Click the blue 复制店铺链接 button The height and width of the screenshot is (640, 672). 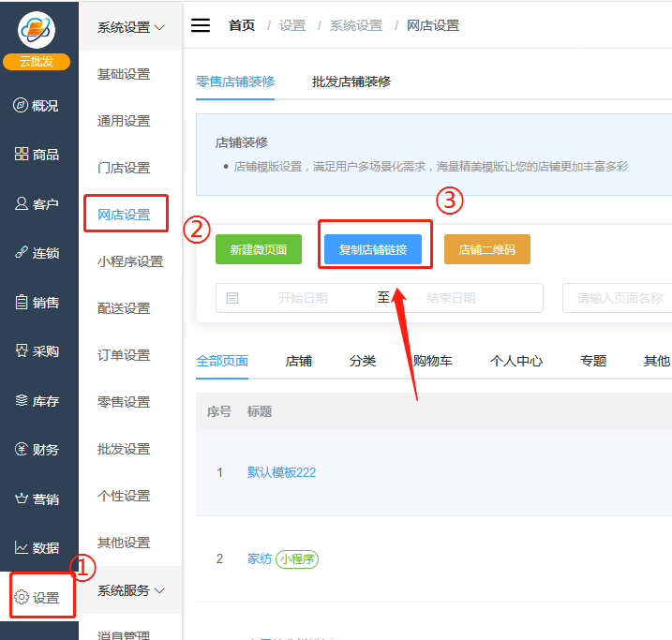(x=372, y=250)
